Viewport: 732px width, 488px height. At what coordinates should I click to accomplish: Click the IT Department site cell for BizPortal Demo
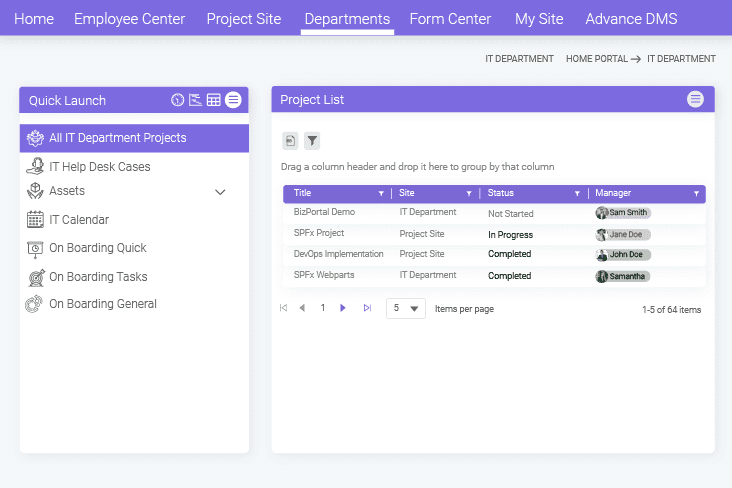428,212
